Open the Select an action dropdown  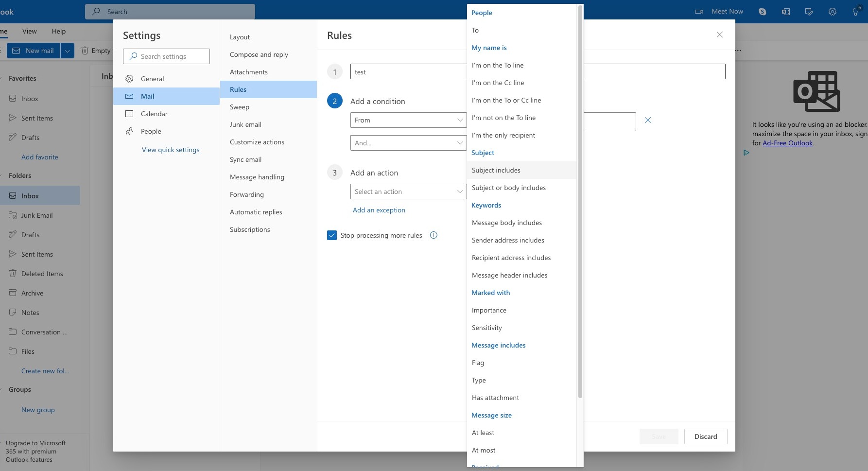408,192
